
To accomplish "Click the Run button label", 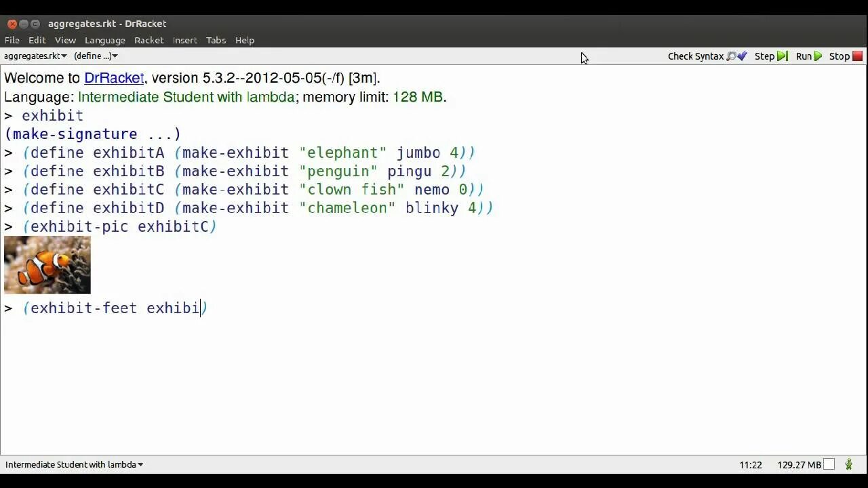I will (804, 56).
